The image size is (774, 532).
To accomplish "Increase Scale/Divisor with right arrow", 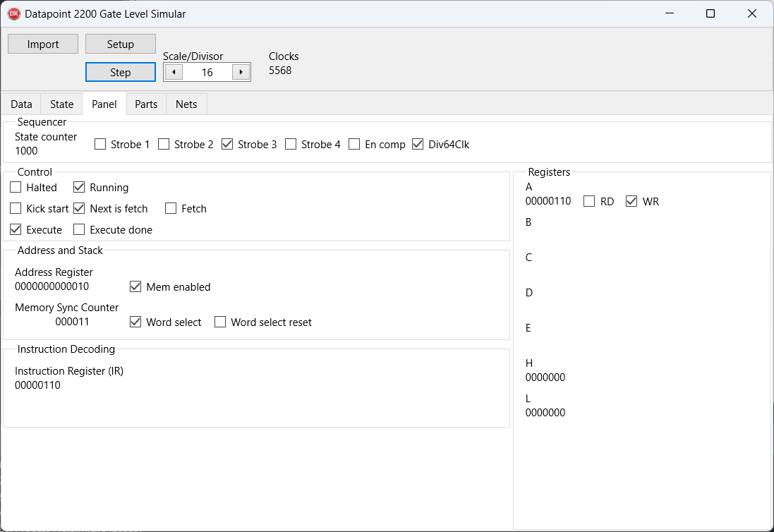I will pyautogui.click(x=241, y=72).
